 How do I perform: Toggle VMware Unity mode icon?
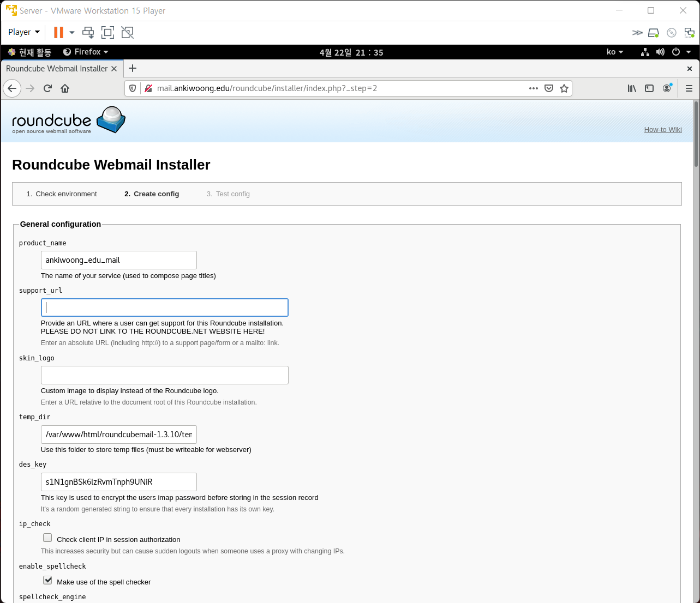pos(128,33)
